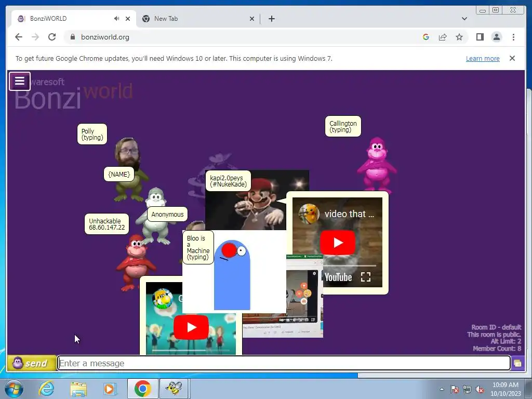
Task: Dismiss the Windows 7 update infobar
Action: [512, 58]
